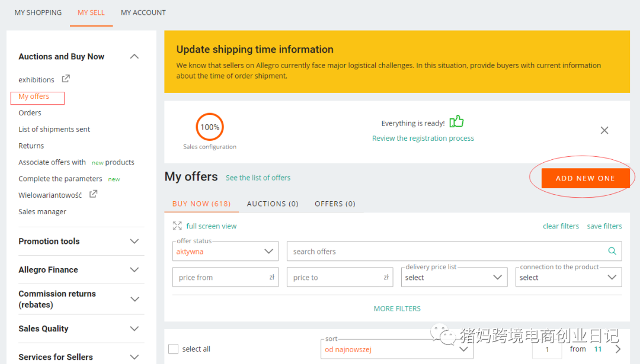Enable the select all checkbox

tap(173, 349)
